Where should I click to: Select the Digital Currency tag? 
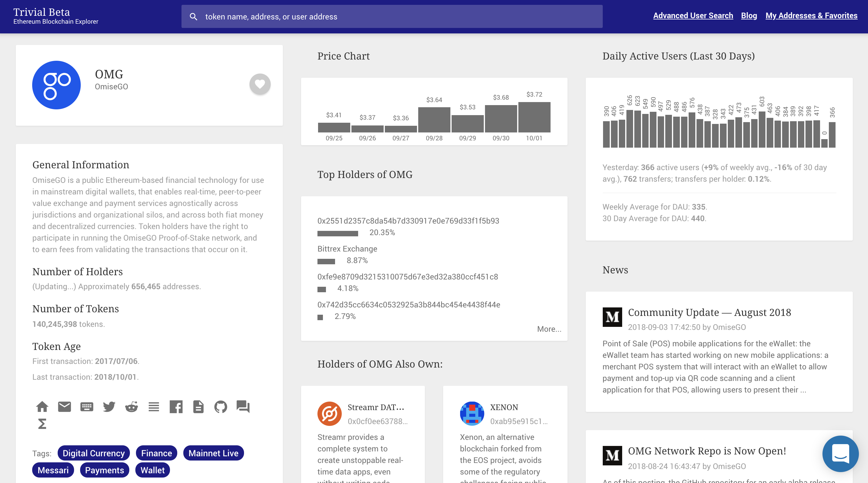[94, 453]
